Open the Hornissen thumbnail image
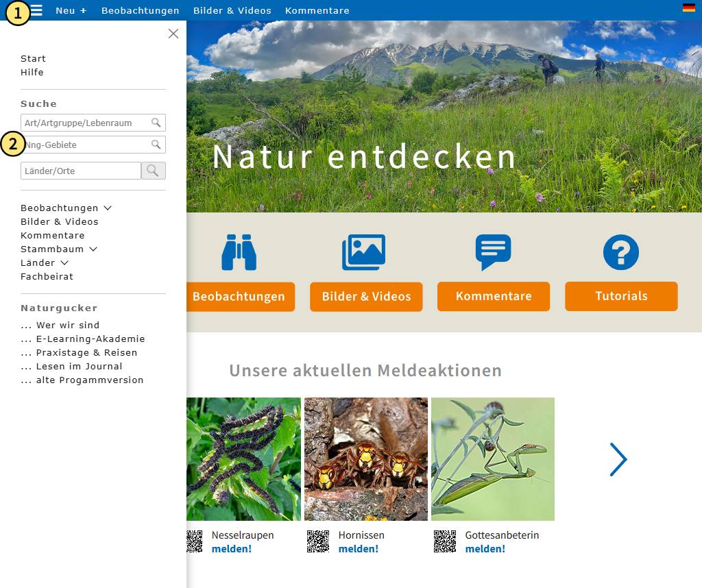Screen dimensions: 702x588 (366, 459)
